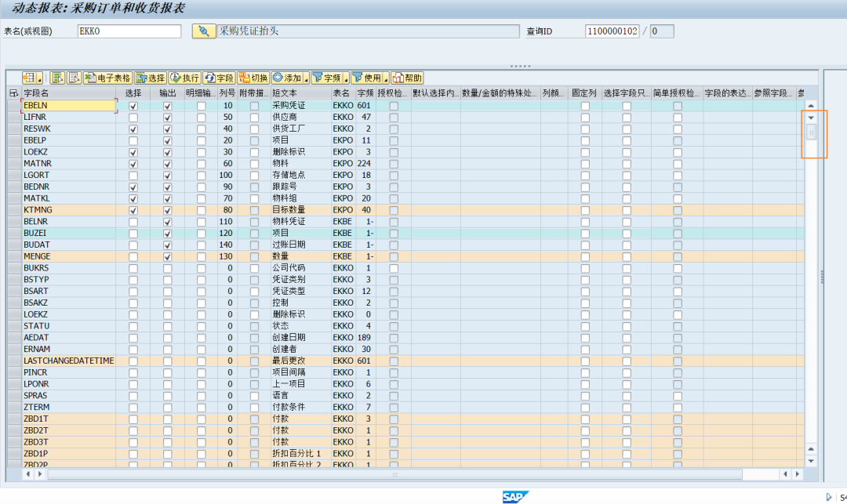
Task: Click the scroll-left arrow at the left end of the horizontal scrollbar
Action: [x=28, y=473]
